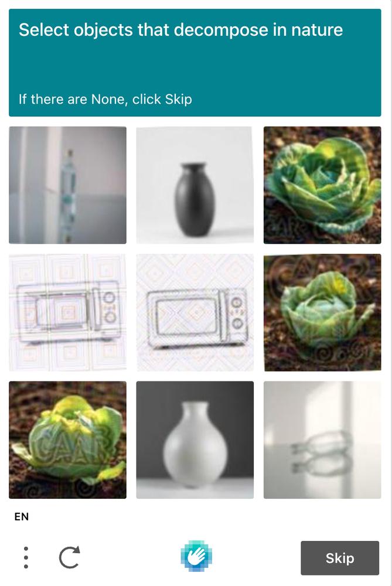
Task: Open the three-dot options menu
Action: pyautogui.click(x=26, y=558)
